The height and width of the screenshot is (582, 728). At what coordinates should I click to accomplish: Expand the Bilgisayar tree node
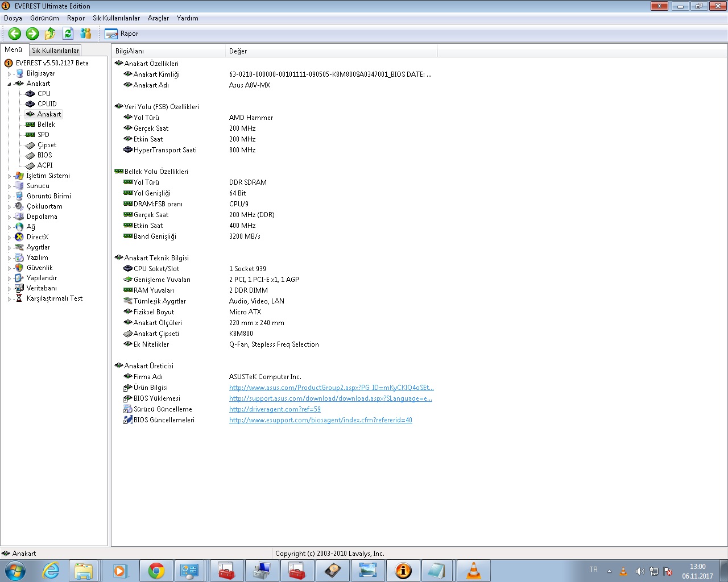point(9,74)
